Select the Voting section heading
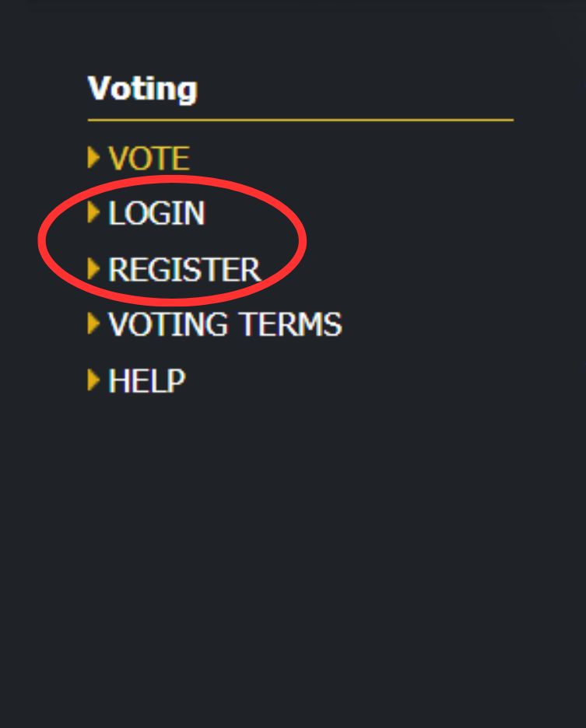 142,89
